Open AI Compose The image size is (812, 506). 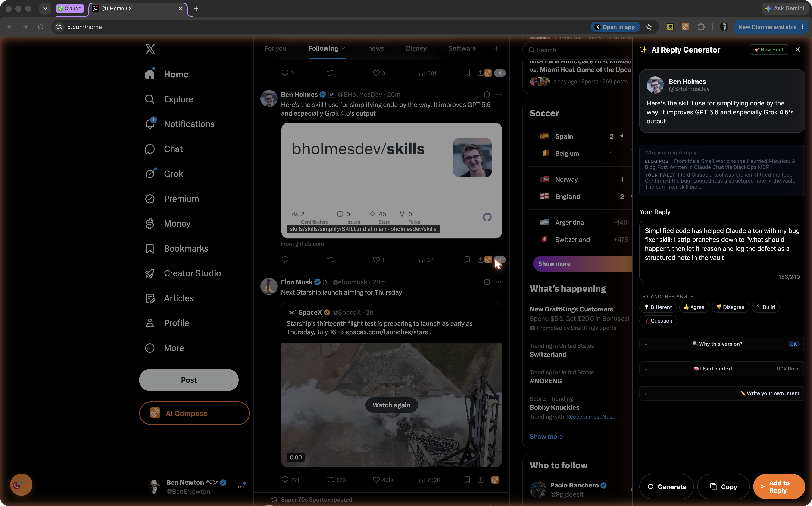[x=194, y=413]
